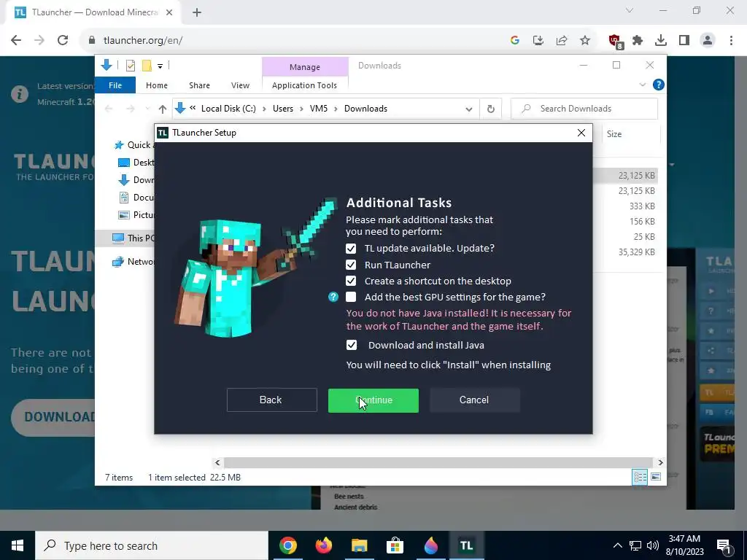
Task: Expand the address bar history dropdown
Action: tap(469, 109)
